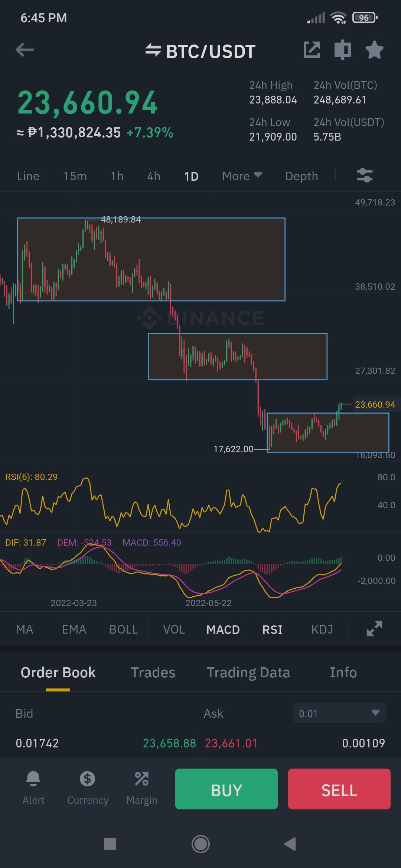
Task: Tap the BTC/USDT pair title
Action: [211, 51]
